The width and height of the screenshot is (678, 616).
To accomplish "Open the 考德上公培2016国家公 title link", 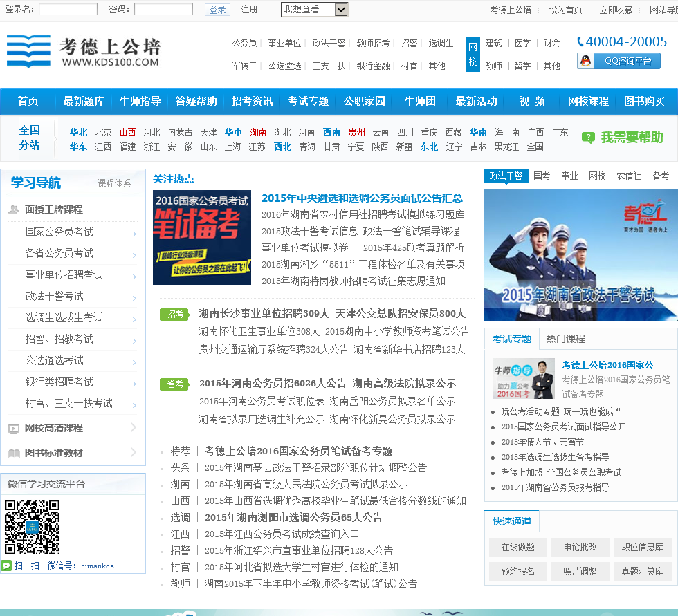I will 607,365.
